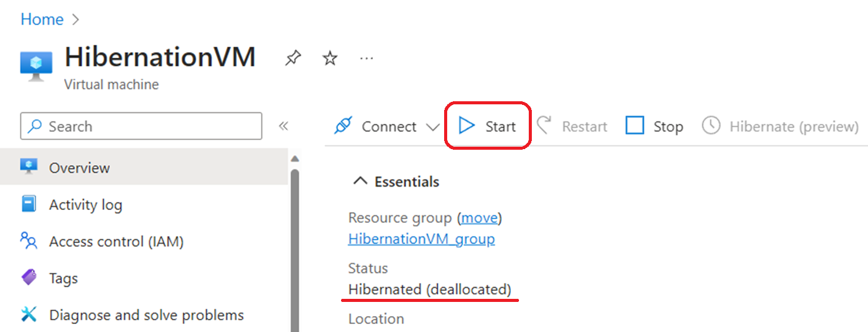868x332 pixels.
Task: Pin the HibernationVM resource
Action: point(293,58)
